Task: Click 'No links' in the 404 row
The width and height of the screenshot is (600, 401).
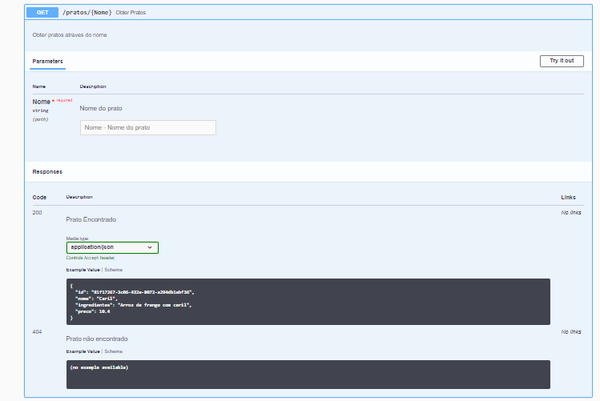Action: (571, 332)
